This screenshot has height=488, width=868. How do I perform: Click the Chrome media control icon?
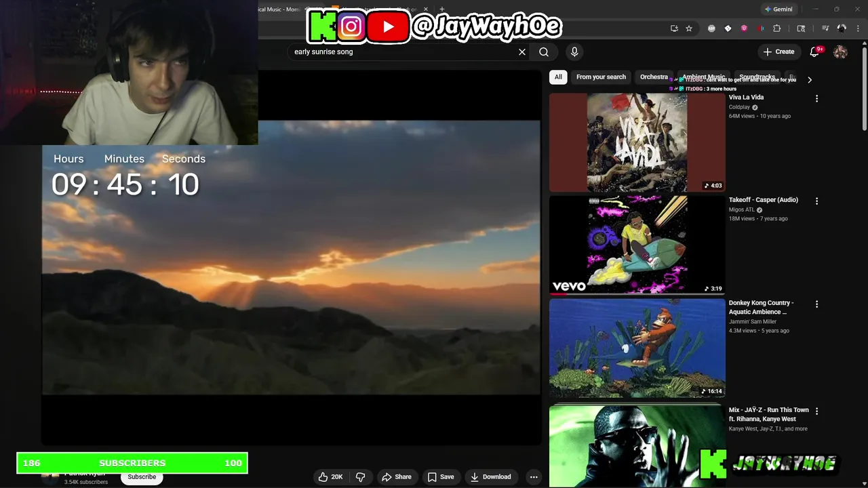point(825,28)
